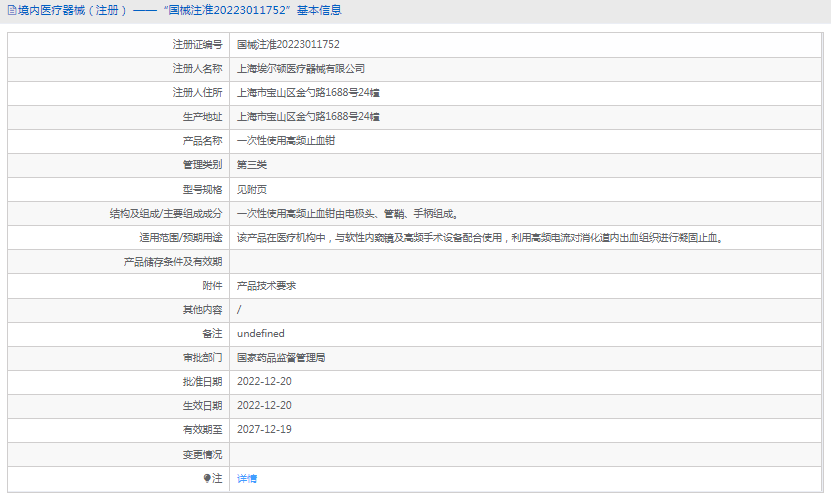Screen dimensions: 831x495
Task: Click the 批准日期 label
Action: click(202, 382)
